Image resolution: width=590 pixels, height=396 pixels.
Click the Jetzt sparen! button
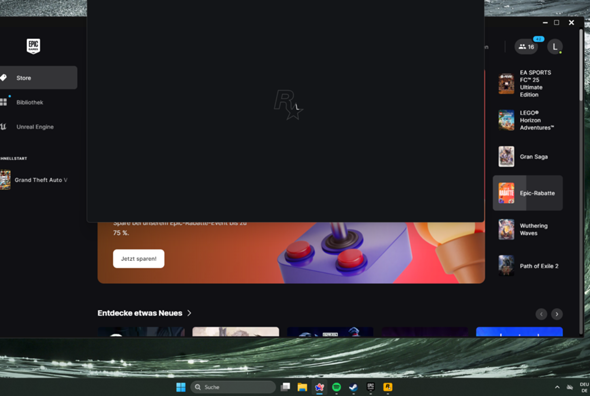[138, 259]
